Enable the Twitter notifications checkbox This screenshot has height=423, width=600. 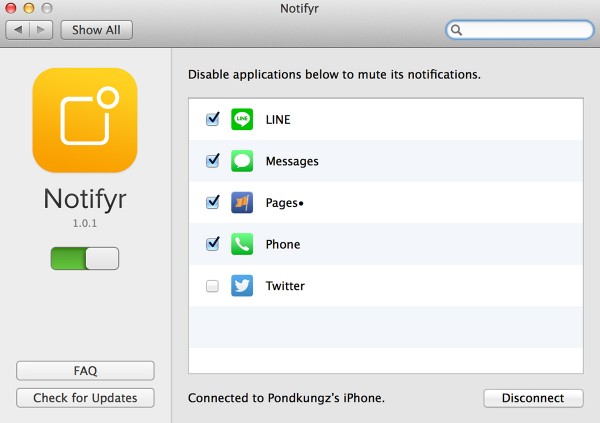pos(212,286)
